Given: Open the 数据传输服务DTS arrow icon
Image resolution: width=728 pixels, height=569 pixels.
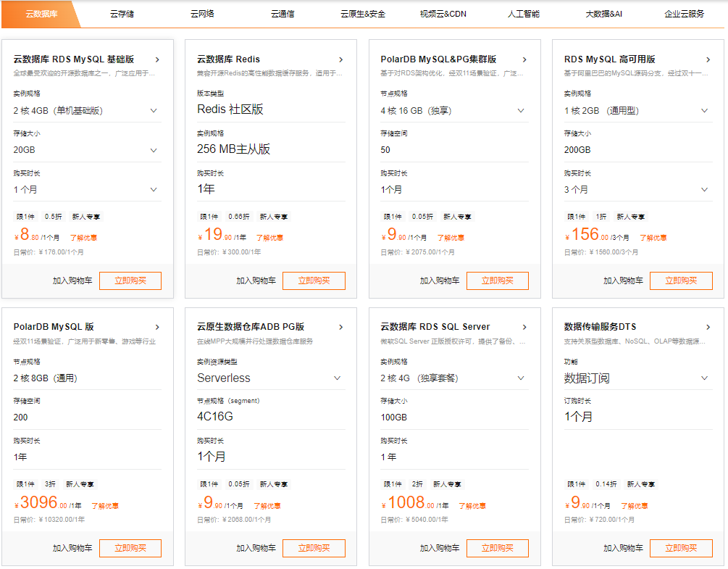Looking at the screenshot, I should tap(708, 327).
